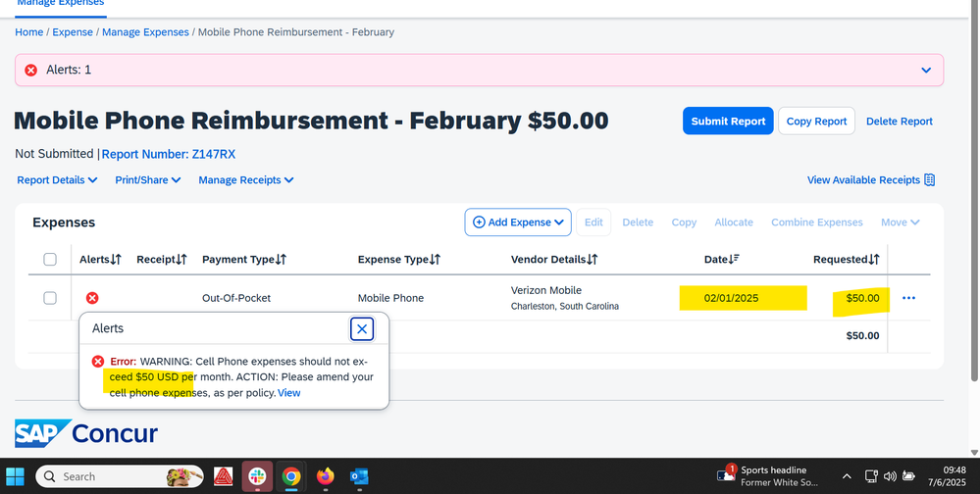This screenshot has width=980, height=494.
Task: Click the Copy Report button
Action: 816,122
